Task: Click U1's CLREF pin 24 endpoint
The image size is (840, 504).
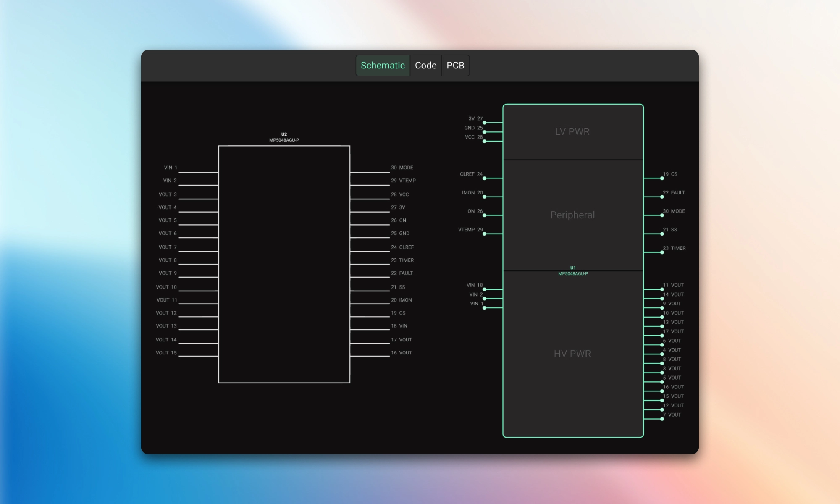Action: click(x=484, y=178)
